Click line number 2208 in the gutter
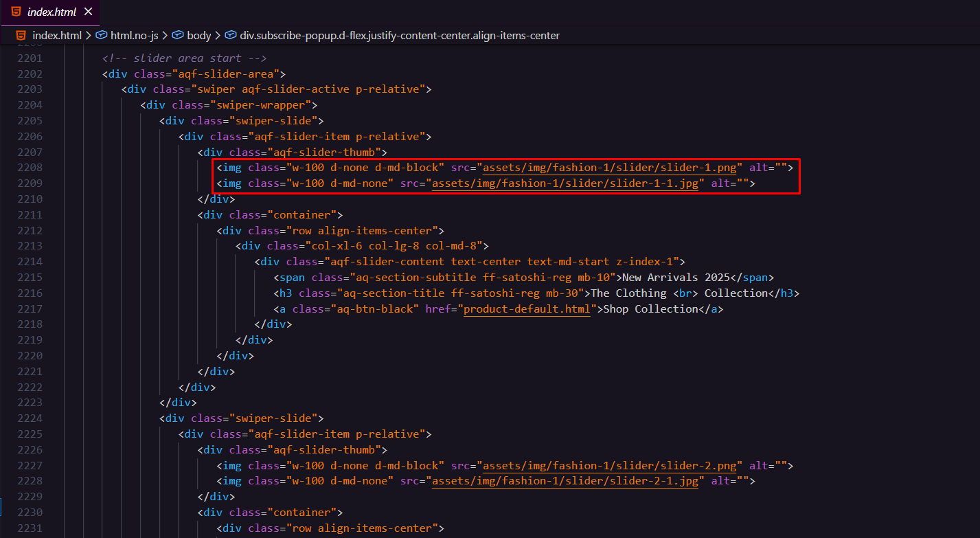980x538 pixels. click(x=30, y=168)
